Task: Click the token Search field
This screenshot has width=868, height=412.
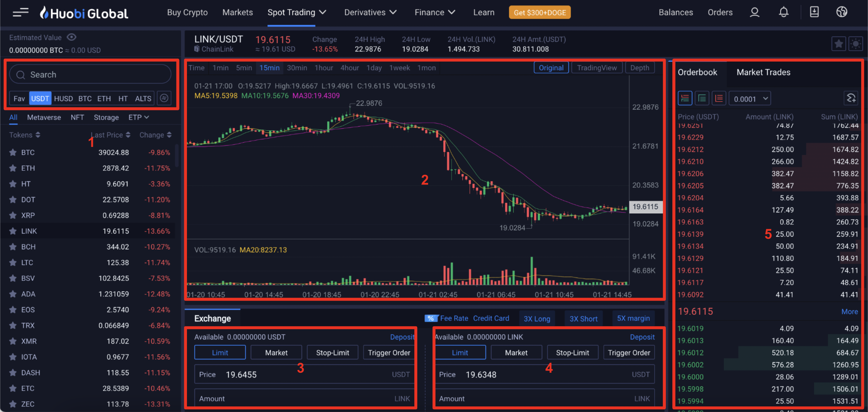Action: [x=90, y=74]
